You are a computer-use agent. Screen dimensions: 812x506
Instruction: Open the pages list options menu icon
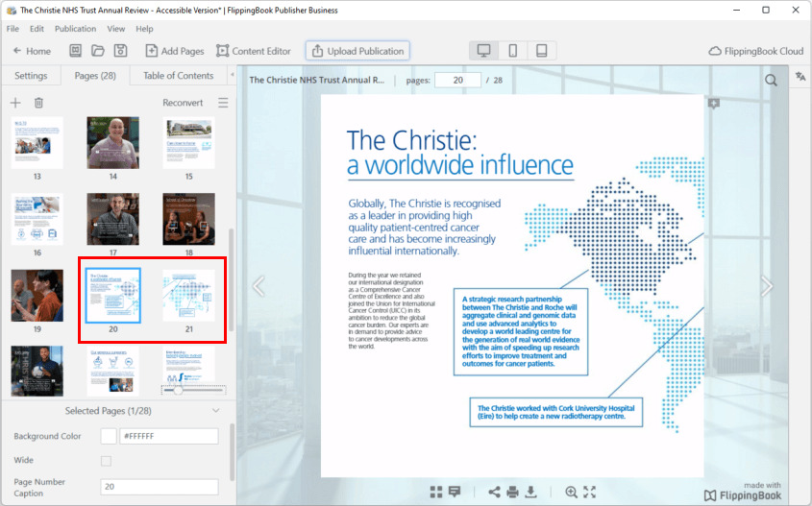(x=223, y=103)
